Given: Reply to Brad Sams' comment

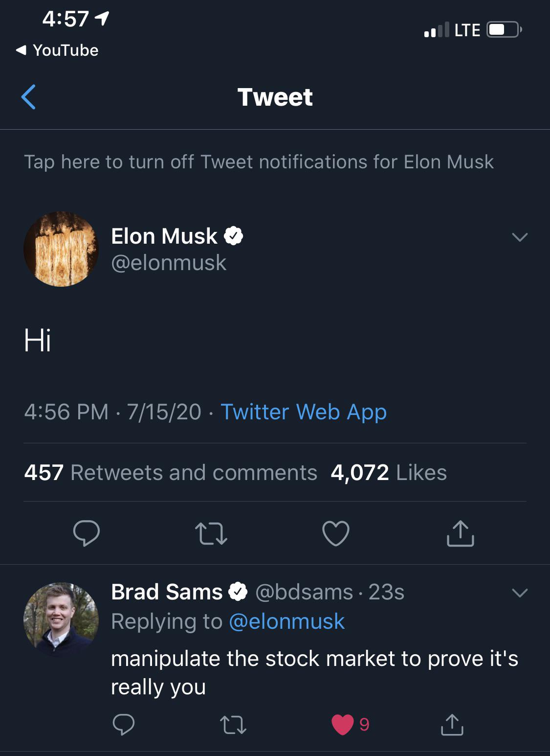Looking at the screenshot, I should click(123, 725).
